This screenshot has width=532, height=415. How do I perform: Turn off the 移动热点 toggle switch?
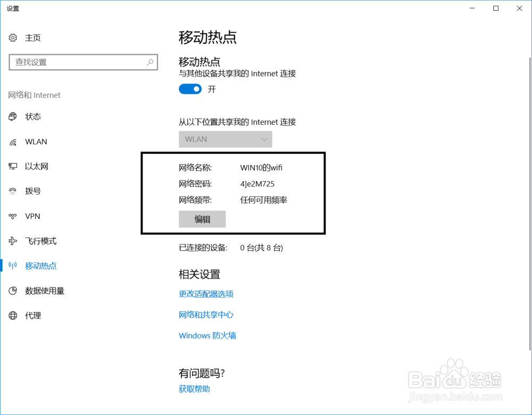[x=190, y=89]
